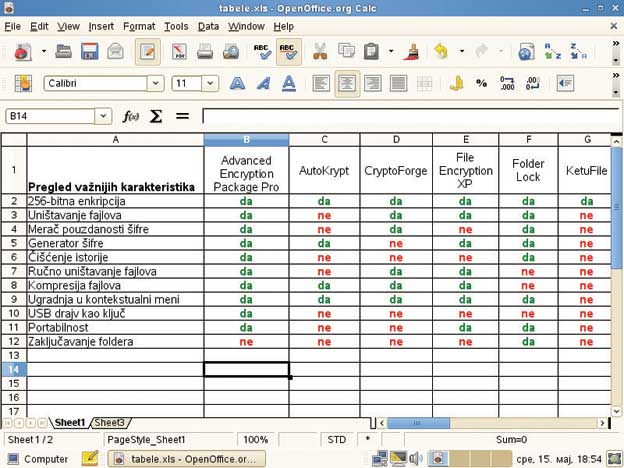Open Undo history dropdown arrow
Image resolution: width=624 pixels, height=468 pixels.
click(462, 51)
